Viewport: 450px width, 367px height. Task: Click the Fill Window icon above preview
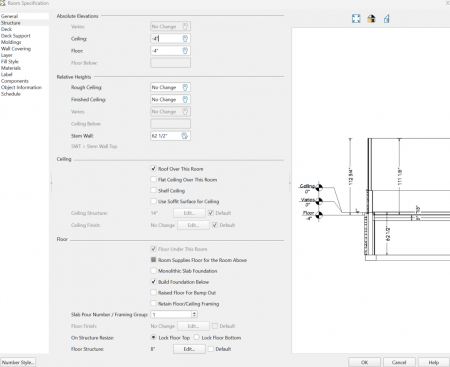click(x=356, y=19)
